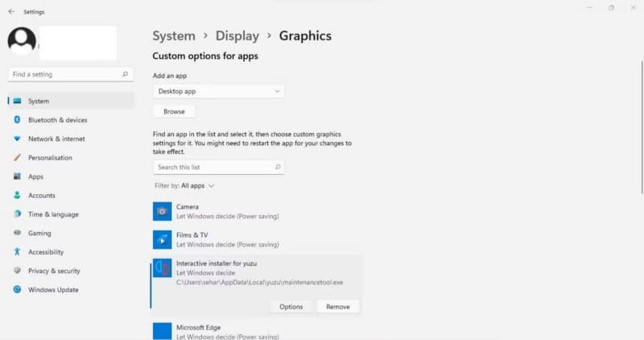This screenshot has height=340, width=644.
Task: Select Interactive installer for yuzu entry
Action: coord(257,285)
